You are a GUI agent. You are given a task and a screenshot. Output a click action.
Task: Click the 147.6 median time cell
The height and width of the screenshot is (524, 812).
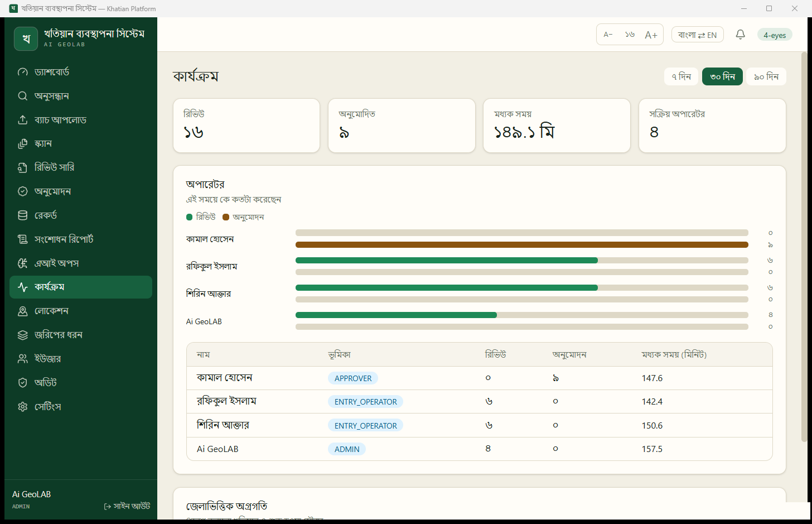click(652, 378)
